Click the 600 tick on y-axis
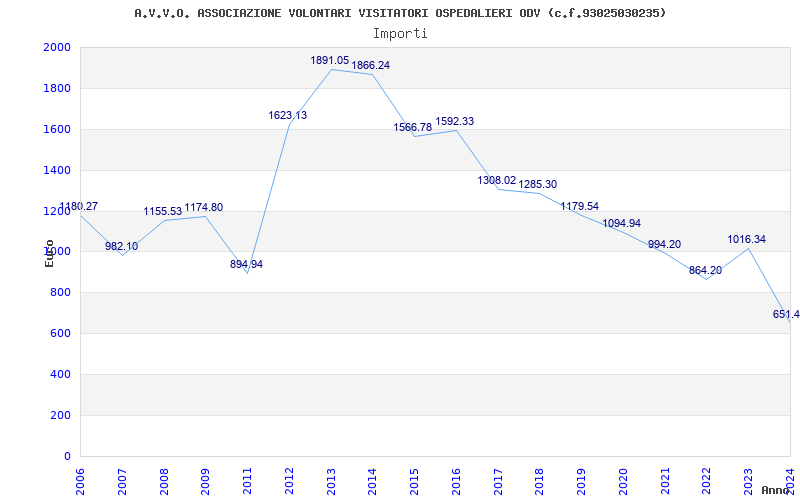The width and height of the screenshot is (800, 500). 60,334
